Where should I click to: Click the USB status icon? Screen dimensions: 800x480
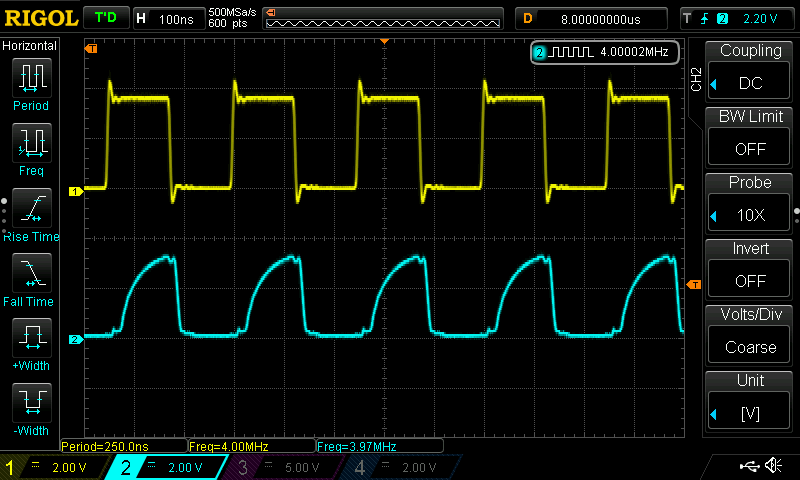coord(748,466)
